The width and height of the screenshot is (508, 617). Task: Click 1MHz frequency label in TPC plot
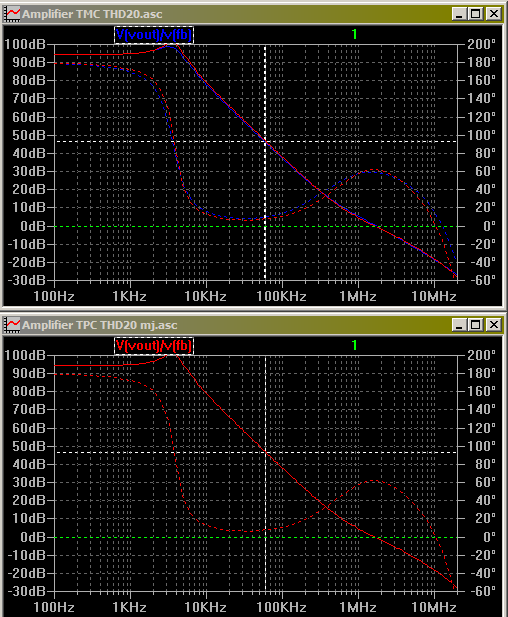click(358, 607)
